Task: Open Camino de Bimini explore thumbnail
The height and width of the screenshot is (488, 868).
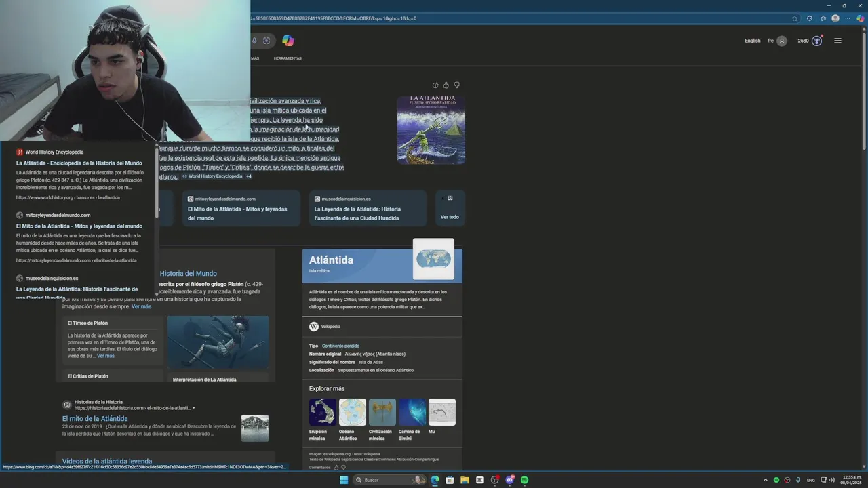Action: click(x=412, y=412)
